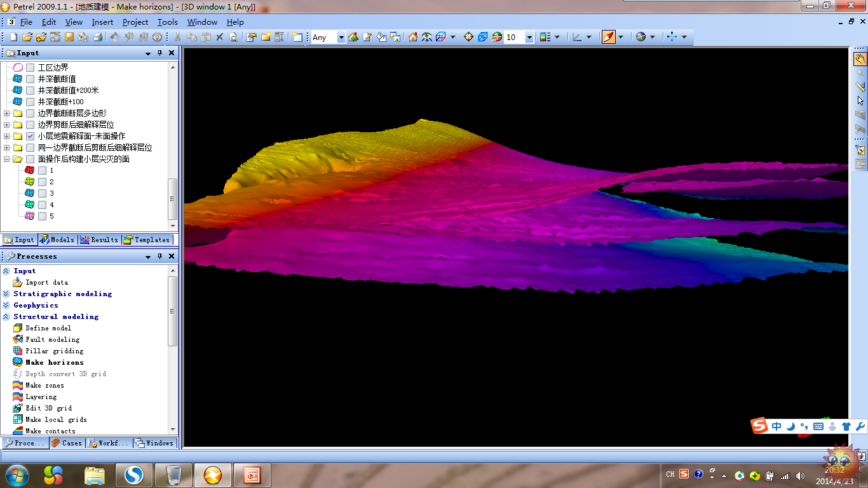Select tree item 同一边界截断后剪断后细解释层位
Screen dimensions: 868x488
pos(95,147)
